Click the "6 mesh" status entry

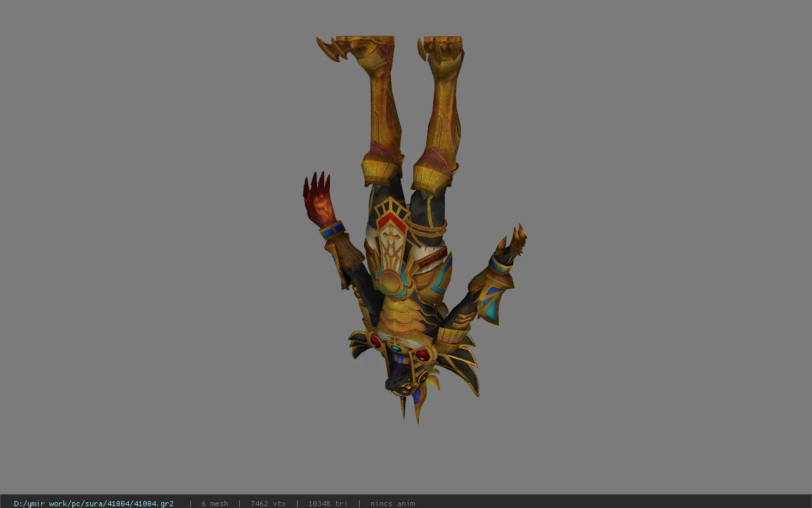click(214, 504)
